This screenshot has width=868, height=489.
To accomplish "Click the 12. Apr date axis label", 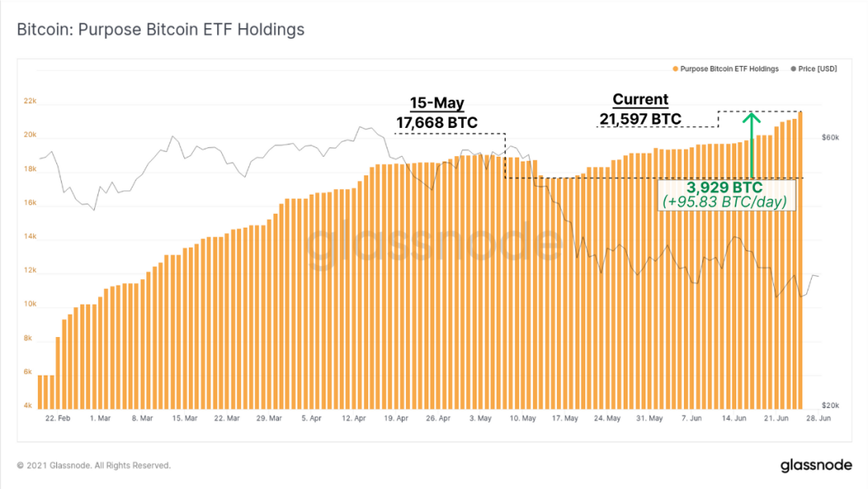I will [x=354, y=418].
